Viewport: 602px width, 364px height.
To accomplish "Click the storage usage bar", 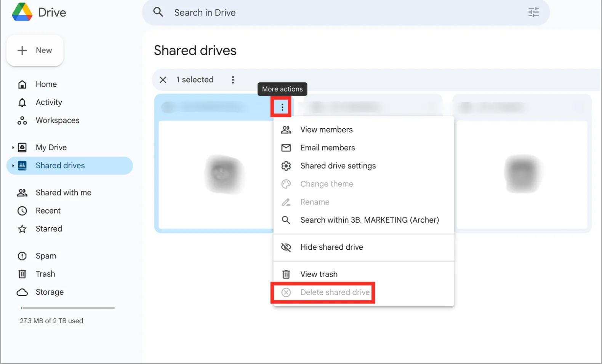I will [68, 308].
